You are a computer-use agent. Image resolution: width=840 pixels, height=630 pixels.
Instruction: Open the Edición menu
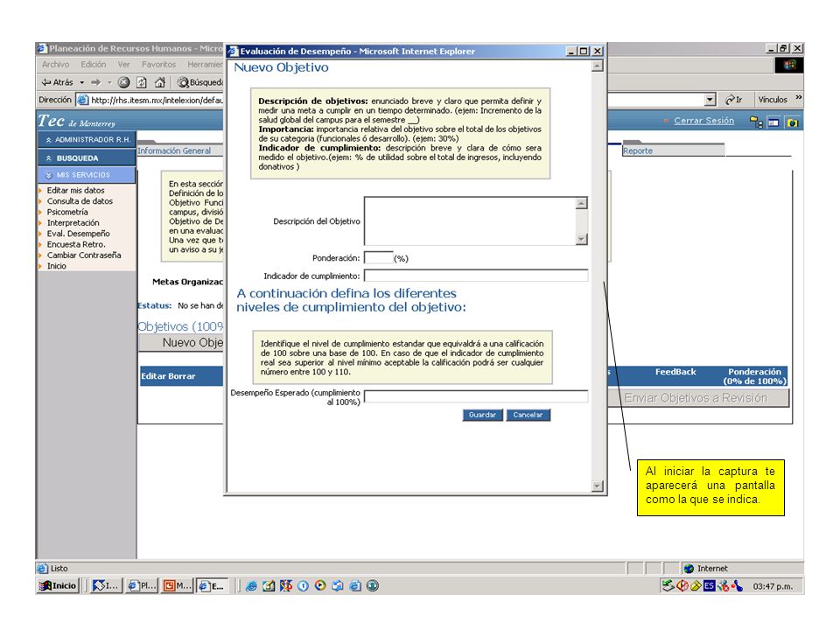click(94, 64)
